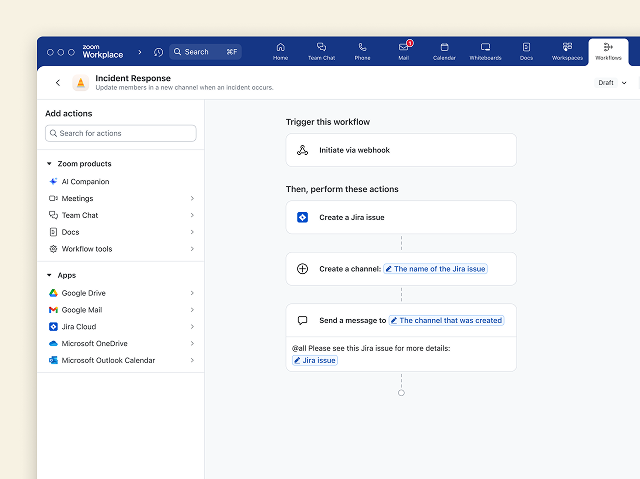Collapse the Apps section
The height and width of the screenshot is (479, 640).
click(49, 275)
